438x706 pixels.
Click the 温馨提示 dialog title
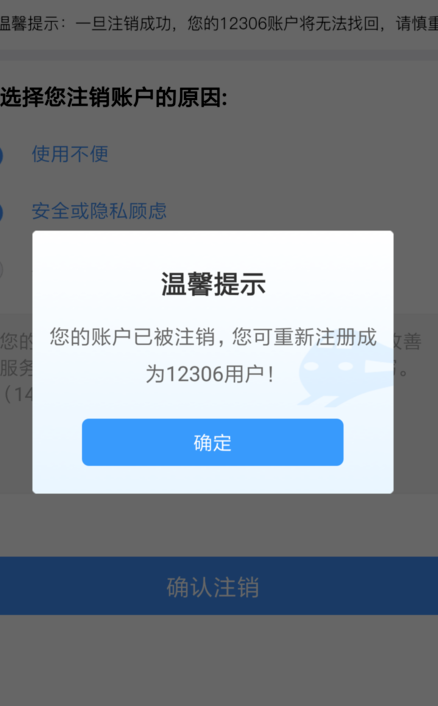click(x=213, y=284)
